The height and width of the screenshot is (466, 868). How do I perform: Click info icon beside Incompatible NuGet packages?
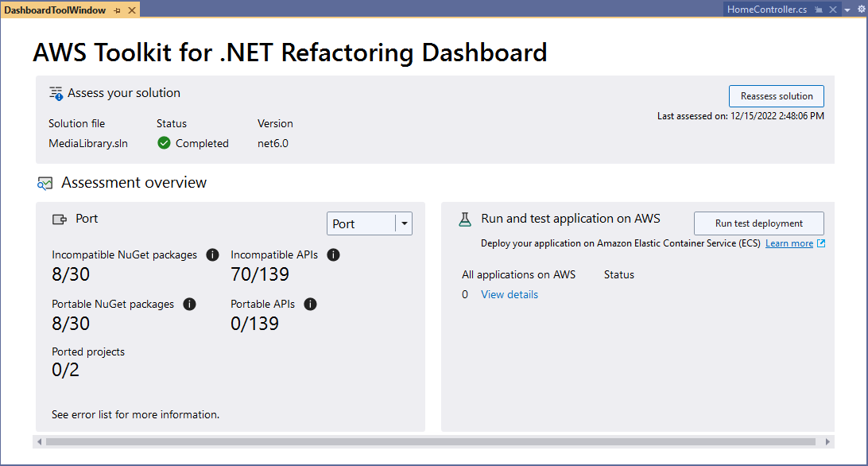212,255
